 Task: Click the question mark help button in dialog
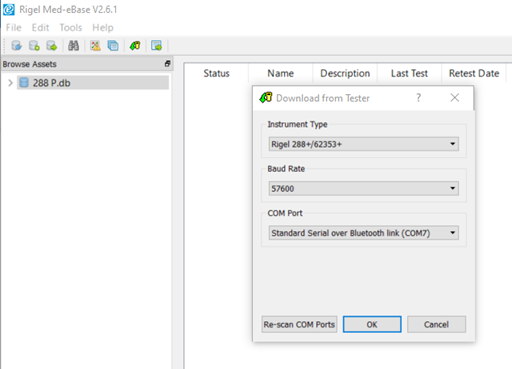click(x=419, y=98)
